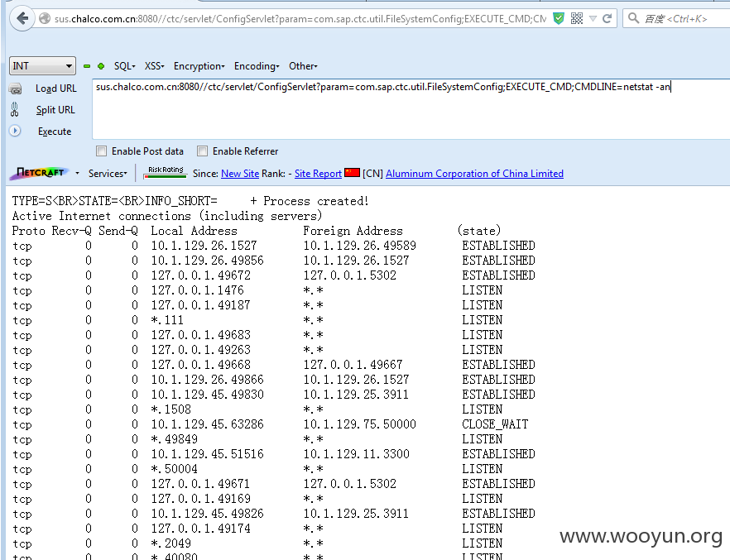Expand the Netcraft logo dropdown arrow

click(x=77, y=173)
